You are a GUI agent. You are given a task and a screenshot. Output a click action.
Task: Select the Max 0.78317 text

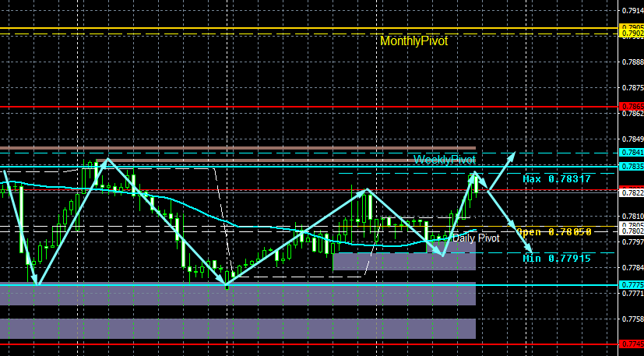tap(557, 179)
